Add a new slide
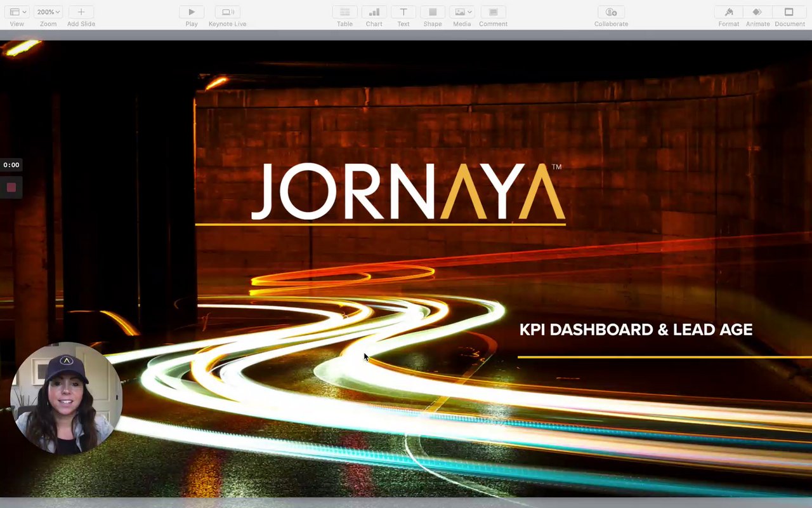812x508 pixels. (81, 12)
